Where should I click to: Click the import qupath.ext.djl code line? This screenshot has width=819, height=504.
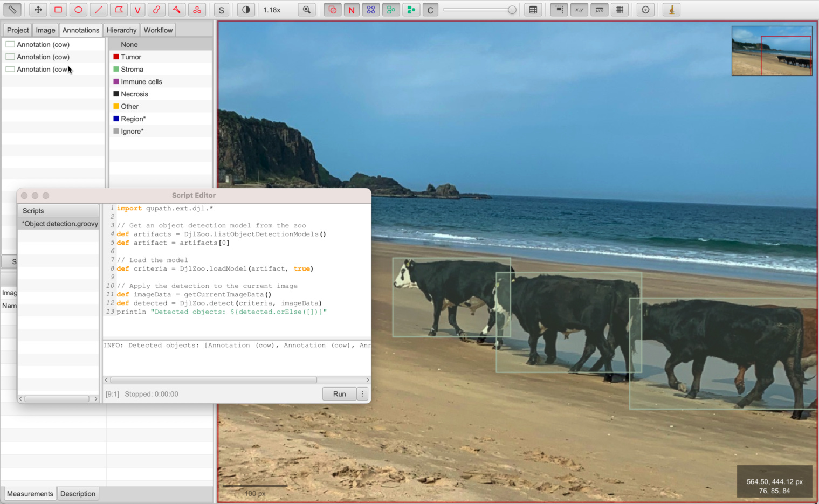point(165,208)
